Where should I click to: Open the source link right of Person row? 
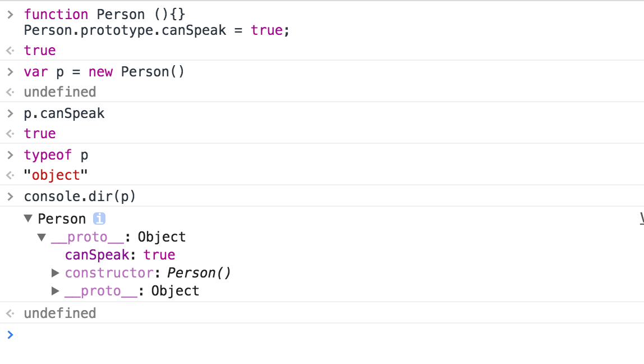(641, 219)
